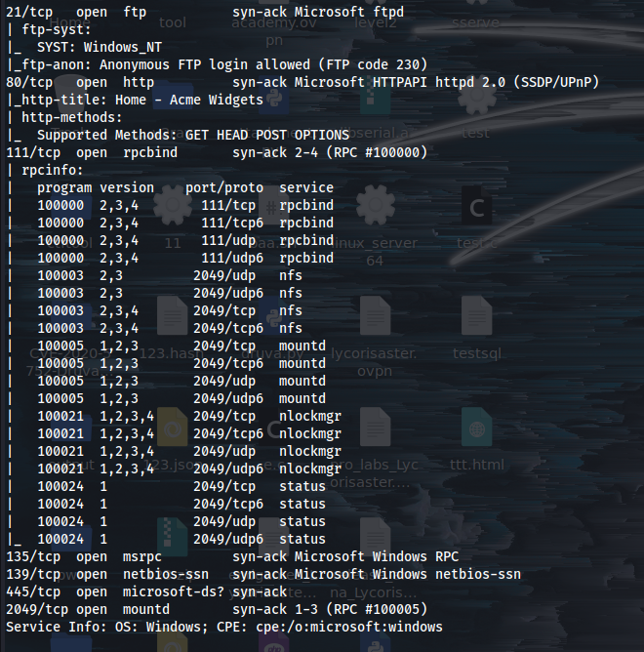
Task: Click the linux_server64 gear desktop icon
Action: (375, 205)
